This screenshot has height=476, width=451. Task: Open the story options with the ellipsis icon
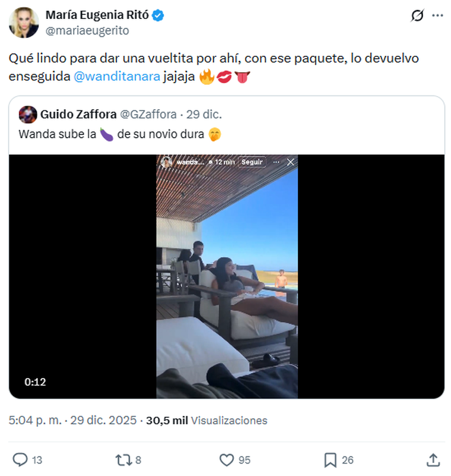(275, 161)
